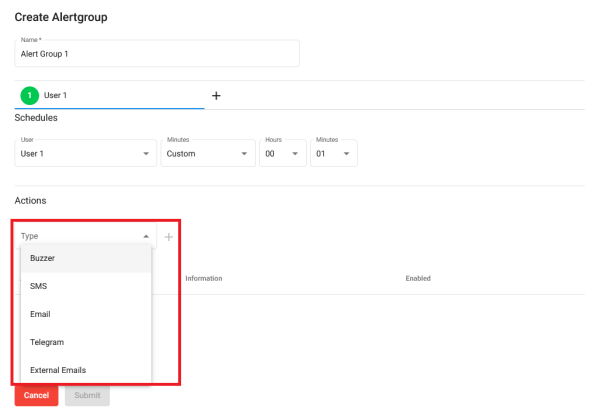600x415 pixels.
Task: Choose SMS action type
Action: click(86, 286)
